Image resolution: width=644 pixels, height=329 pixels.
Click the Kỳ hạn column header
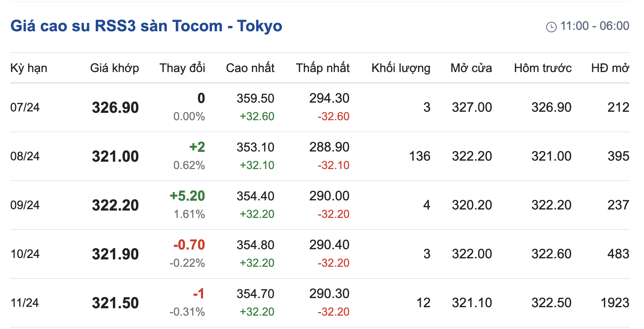coord(29,68)
